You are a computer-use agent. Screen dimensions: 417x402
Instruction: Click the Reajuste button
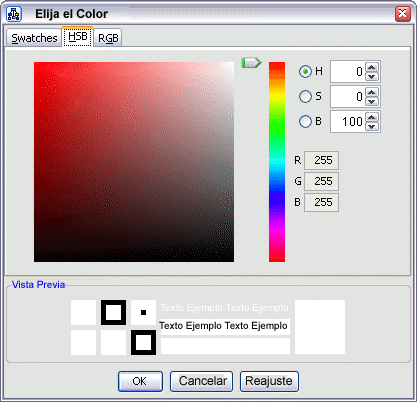click(269, 381)
